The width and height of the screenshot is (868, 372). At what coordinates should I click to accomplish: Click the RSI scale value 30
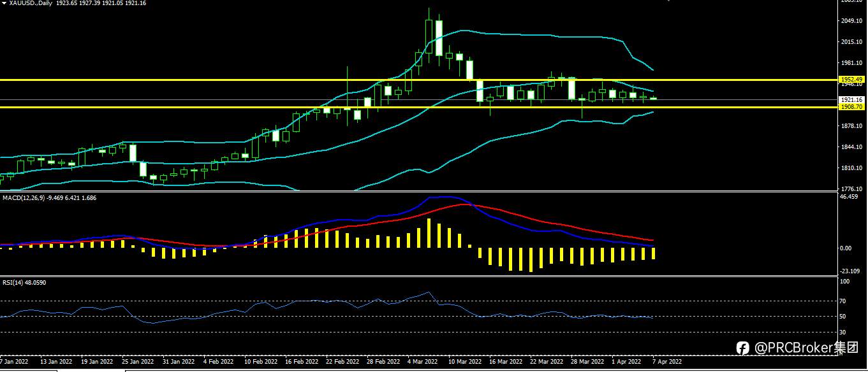coord(844,332)
